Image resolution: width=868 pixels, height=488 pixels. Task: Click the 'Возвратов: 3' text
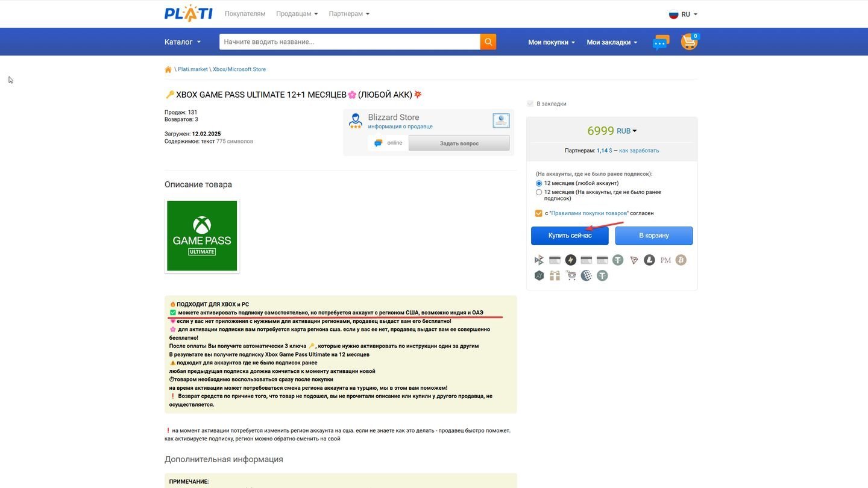pyautogui.click(x=181, y=119)
